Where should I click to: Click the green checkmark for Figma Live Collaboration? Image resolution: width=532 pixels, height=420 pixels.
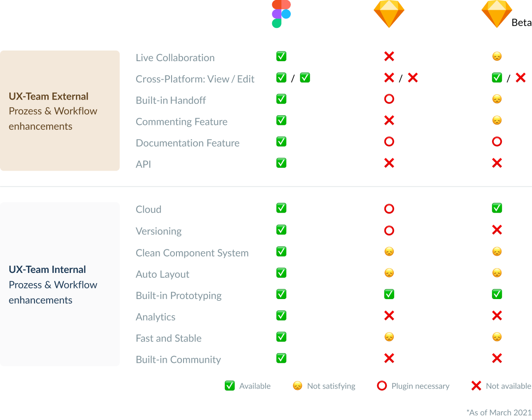(281, 57)
